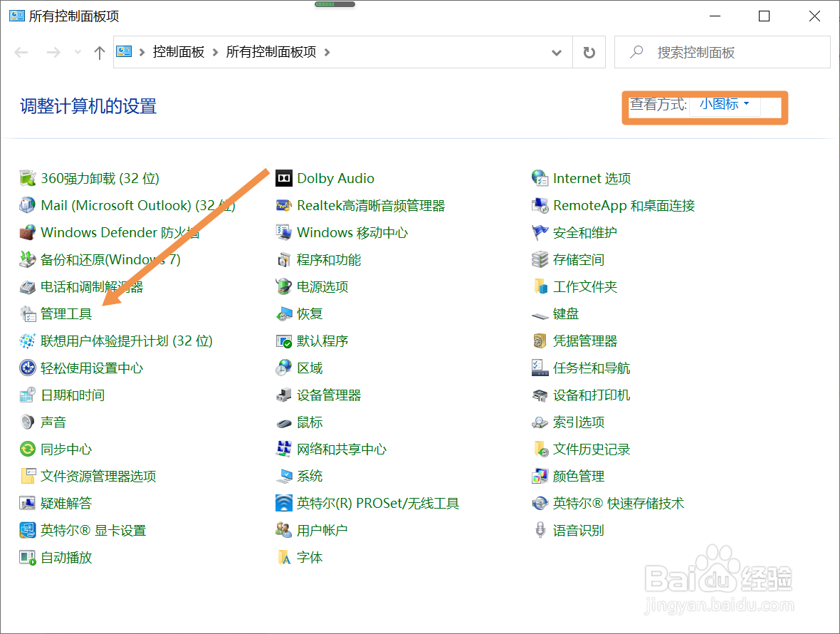Click the 管理工具 icon

tap(27, 313)
